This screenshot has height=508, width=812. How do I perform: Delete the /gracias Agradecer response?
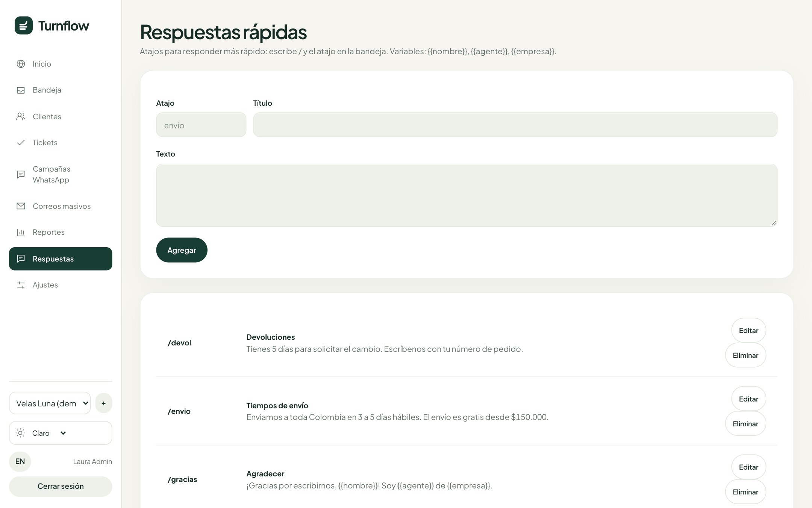tap(745, 492)
